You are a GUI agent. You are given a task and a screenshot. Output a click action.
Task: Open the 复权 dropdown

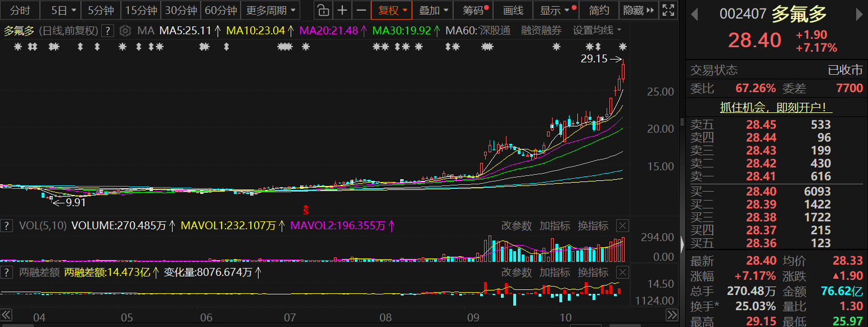[392, 10]
